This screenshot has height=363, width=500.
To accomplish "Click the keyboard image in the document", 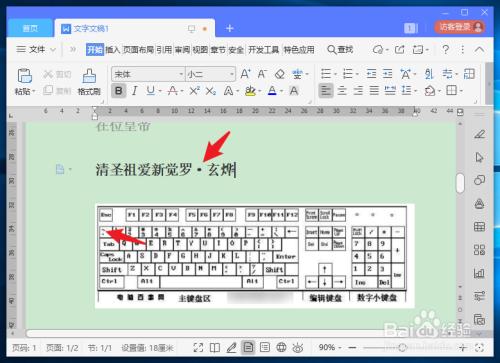I will pos(255,256).
